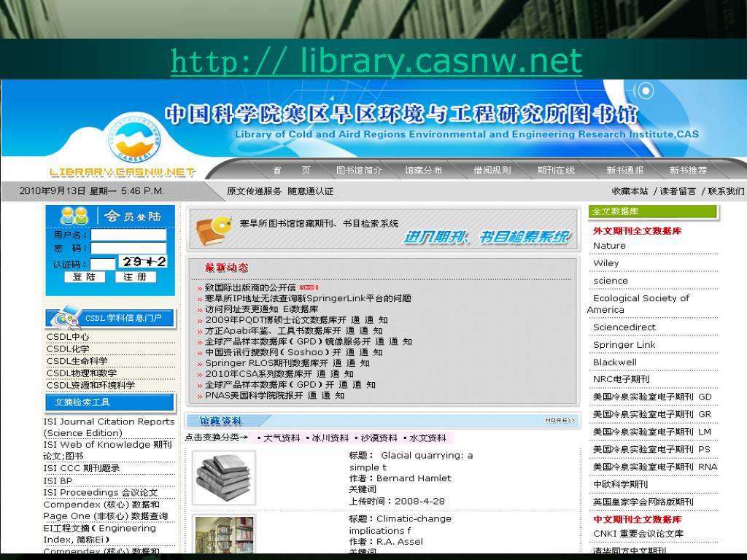Open Ecological Society of America link
747x560 pixels.
tap(638, 304)
